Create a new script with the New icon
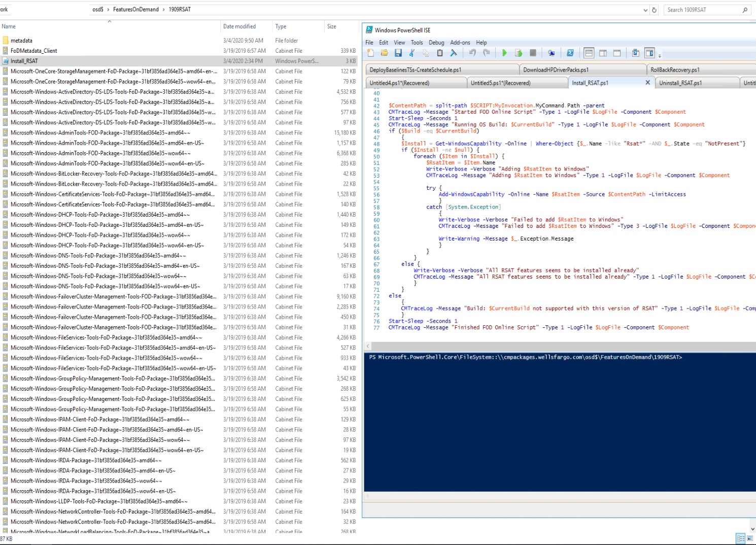 370,53
